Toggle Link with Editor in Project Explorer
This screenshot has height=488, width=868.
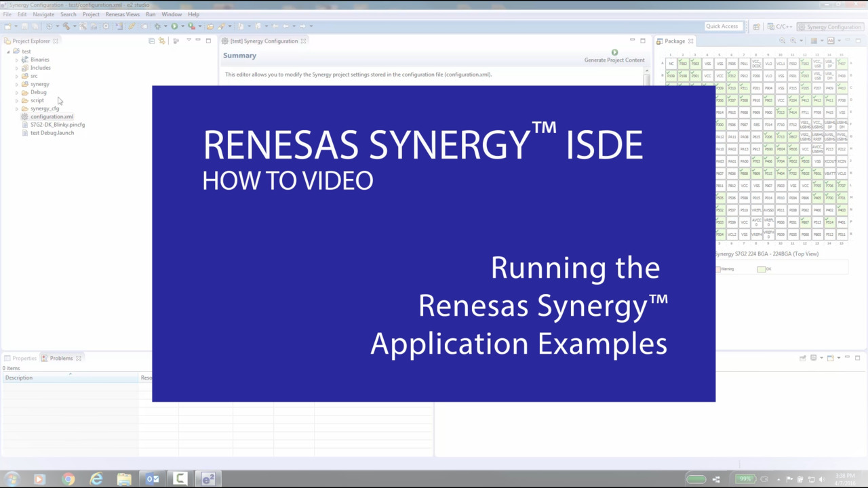tap(161, 41)
